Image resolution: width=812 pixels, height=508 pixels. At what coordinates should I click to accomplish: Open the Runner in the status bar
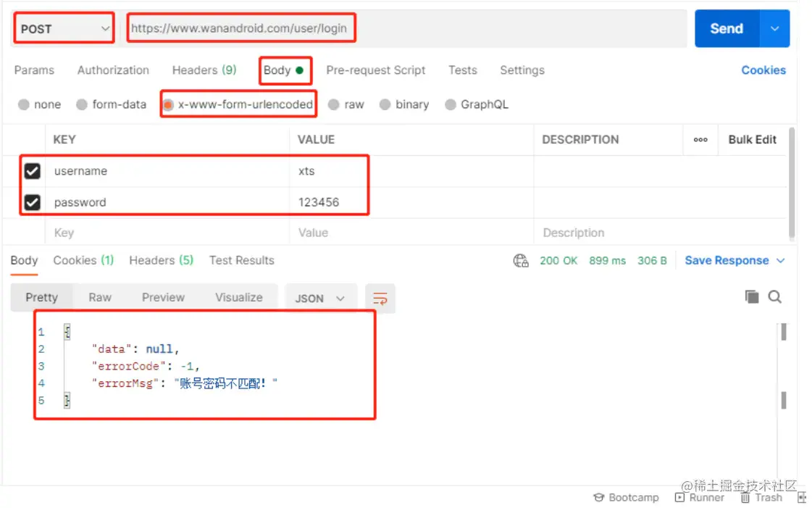tap(700, 498)
